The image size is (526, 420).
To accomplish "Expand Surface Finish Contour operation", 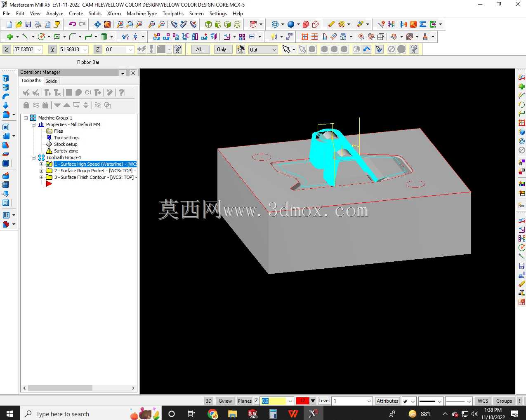I will coord(41,177).
